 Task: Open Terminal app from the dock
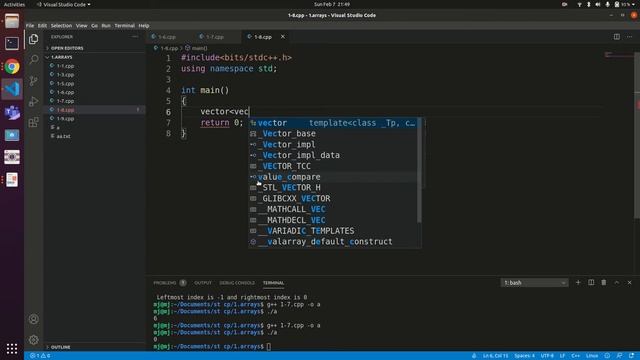pos(12,43)
